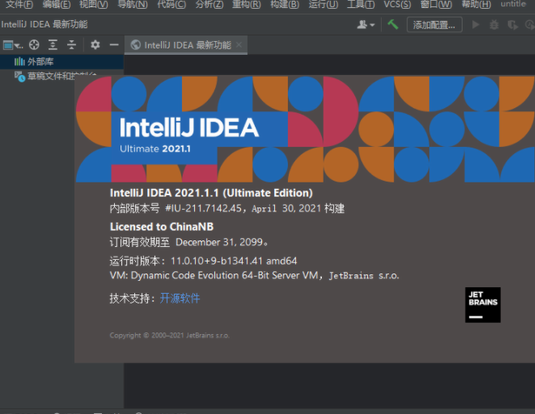The image size is (535, 414).
Task: Click the Copyright 2000–2021 JetBrains text
Action: (x=170, y=336)
